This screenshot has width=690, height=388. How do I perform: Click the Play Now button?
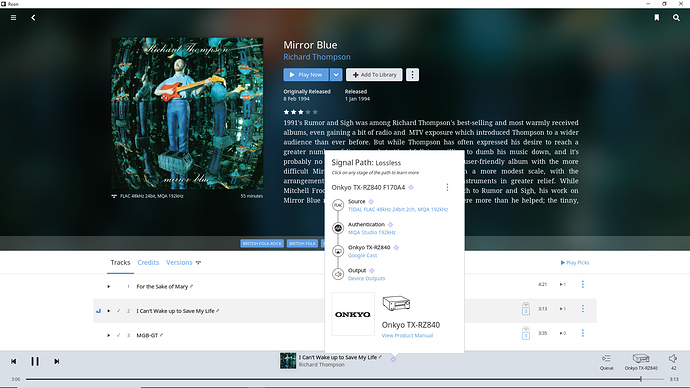tap(306, 75)
